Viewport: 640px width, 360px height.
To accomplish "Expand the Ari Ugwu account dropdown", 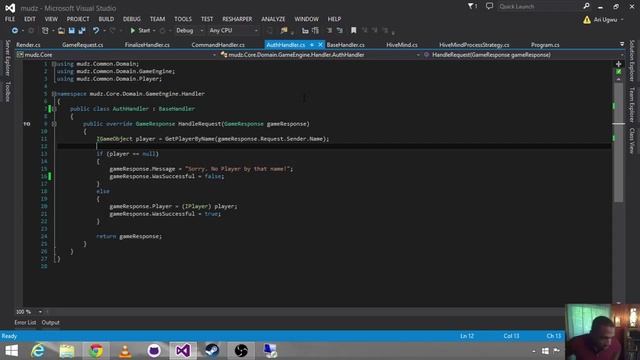I will (x=622, y=20).
